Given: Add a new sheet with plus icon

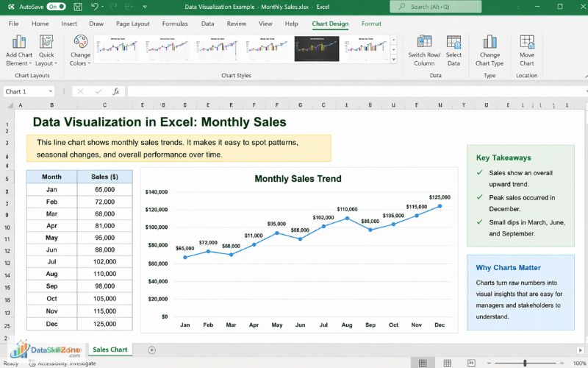Looking at the screenshot, I should pyautogui.click(x=151, y=350).
